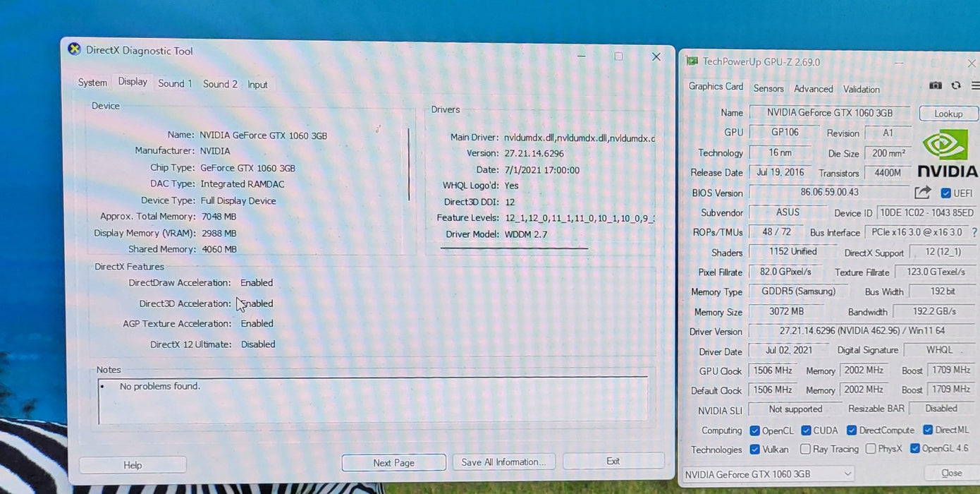Click the Device panel vertical scrollbar
The width and height of the screenshot is (980, 494).
[409, 164]
